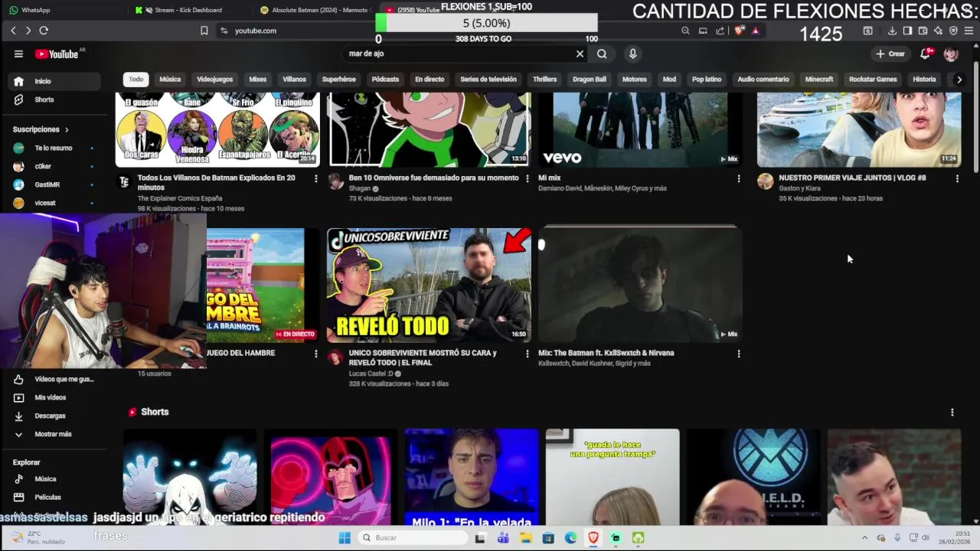The image size is (980, 551).
Task: Open the Shorts shelf options menu
Action: (x=952, y=412)
